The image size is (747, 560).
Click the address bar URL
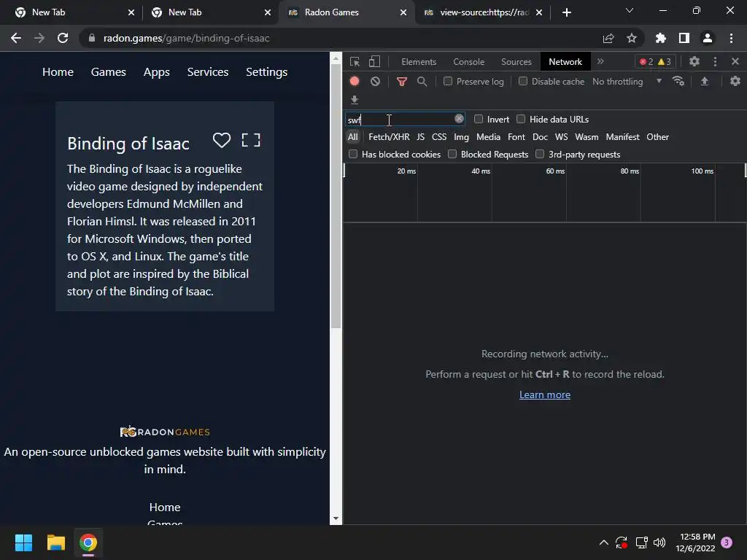(186, 38)
